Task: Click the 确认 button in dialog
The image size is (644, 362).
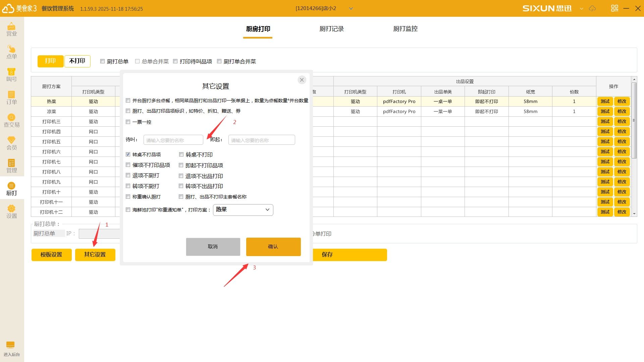Action: point(273,247)
